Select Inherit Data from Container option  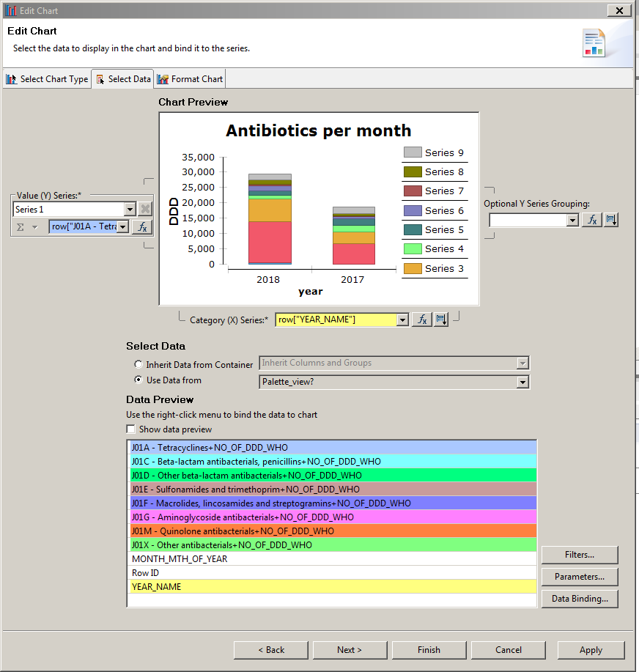(138, 364)
